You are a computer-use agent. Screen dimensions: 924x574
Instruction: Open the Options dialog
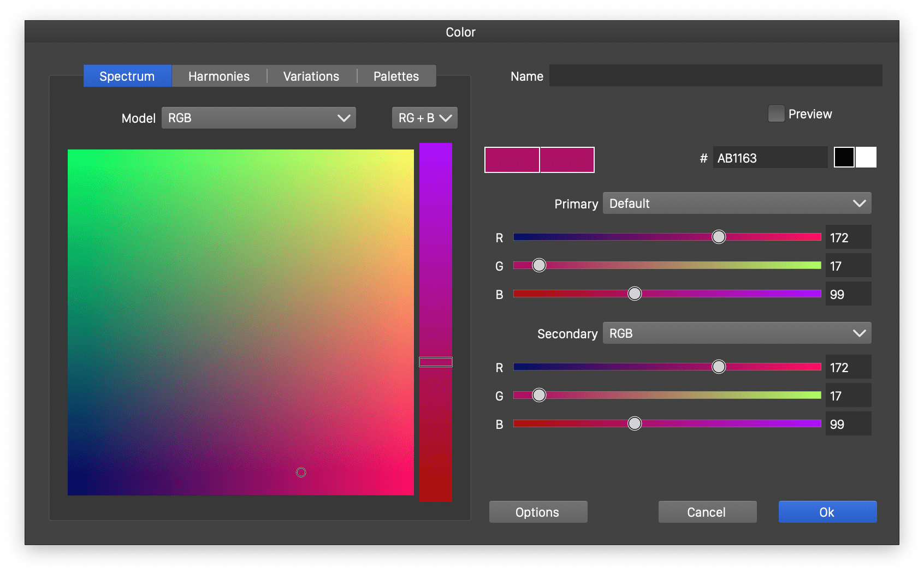[x=537, y=512]
